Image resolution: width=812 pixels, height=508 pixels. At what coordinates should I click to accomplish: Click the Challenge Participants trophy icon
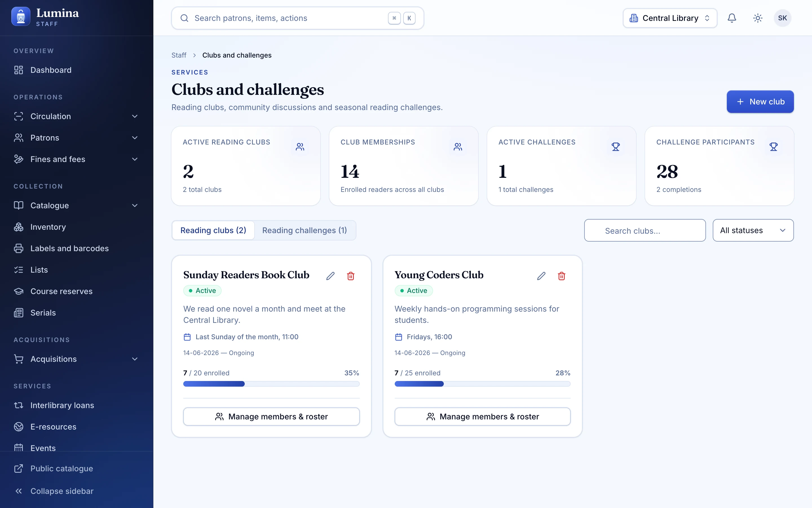click(774, 147)
